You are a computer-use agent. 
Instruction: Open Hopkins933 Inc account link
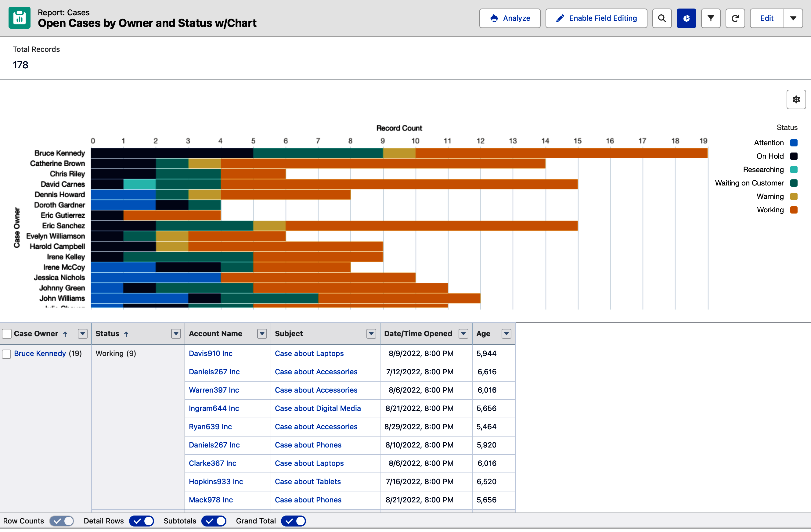pos(216,482)
